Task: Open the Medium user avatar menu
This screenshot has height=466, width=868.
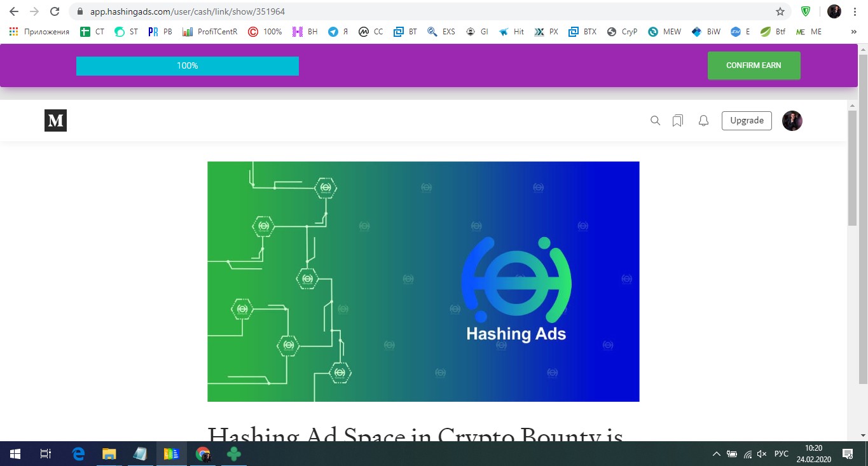Action: pos(792,121)
